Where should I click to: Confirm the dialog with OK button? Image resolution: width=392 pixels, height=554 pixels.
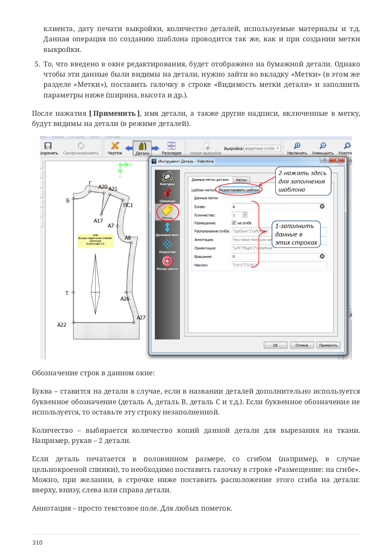tap(275, 345)
